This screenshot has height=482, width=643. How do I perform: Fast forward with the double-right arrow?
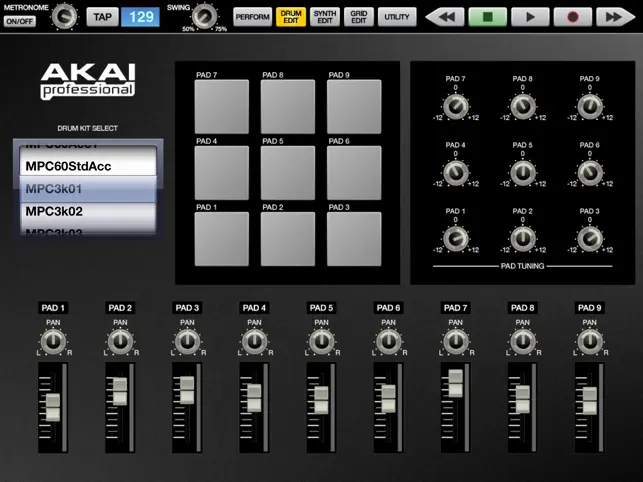(615, 17)
